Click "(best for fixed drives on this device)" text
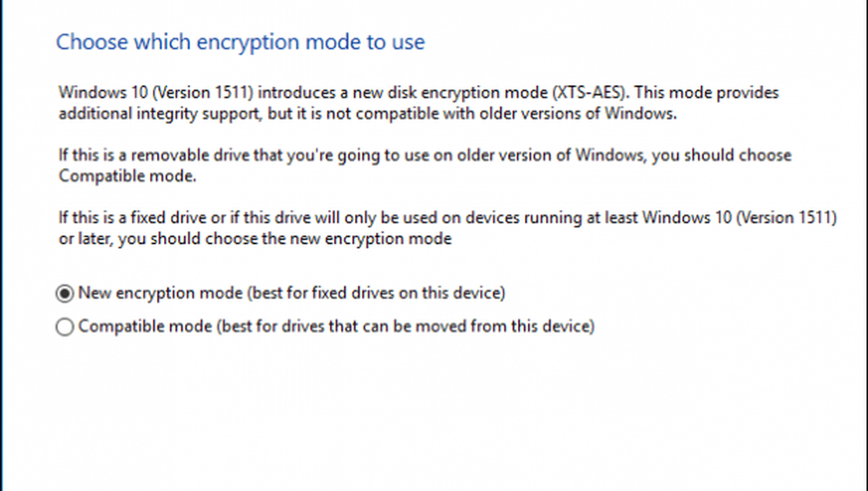This screenshot has width=868, height=491. (x=376, y=293)
